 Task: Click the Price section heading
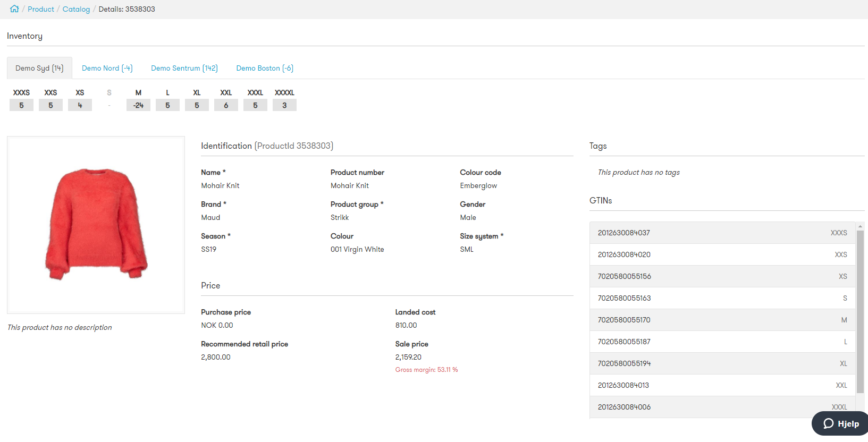tap(210, 285)
